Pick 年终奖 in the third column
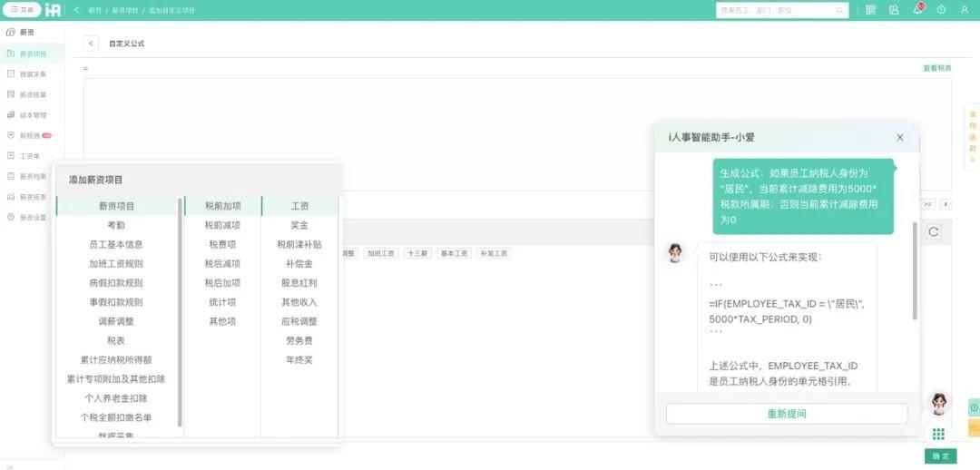 click(299, 360)
